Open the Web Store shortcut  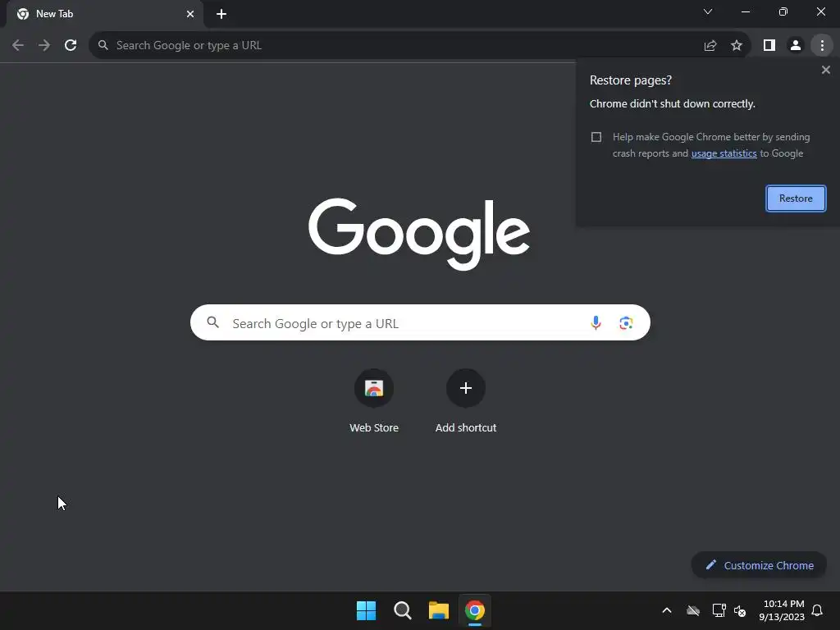374,402
